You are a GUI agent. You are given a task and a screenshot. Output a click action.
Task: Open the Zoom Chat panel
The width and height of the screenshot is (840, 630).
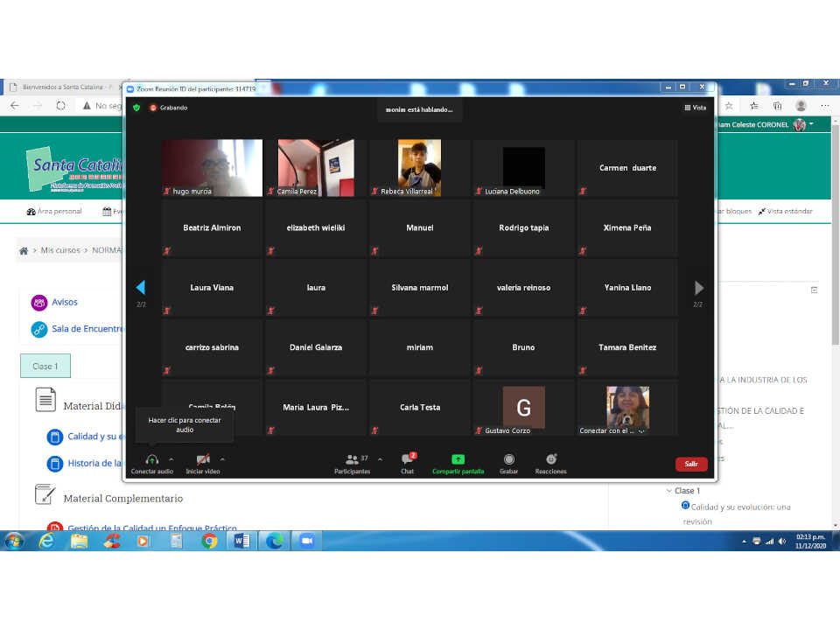tap(408, 464)
